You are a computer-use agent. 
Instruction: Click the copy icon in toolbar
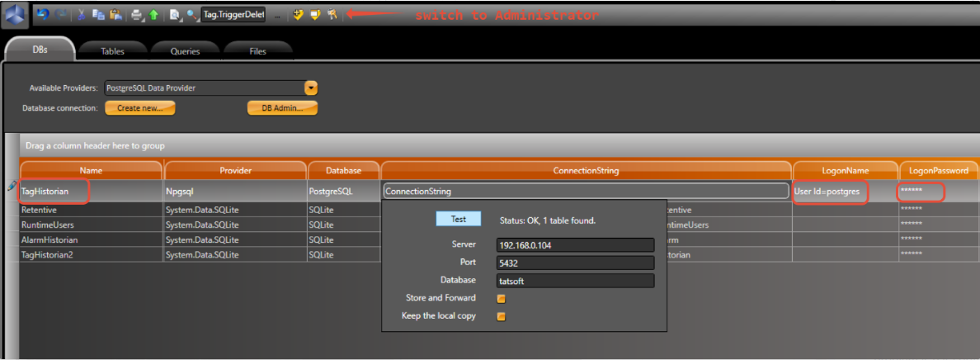click(98, 14)
